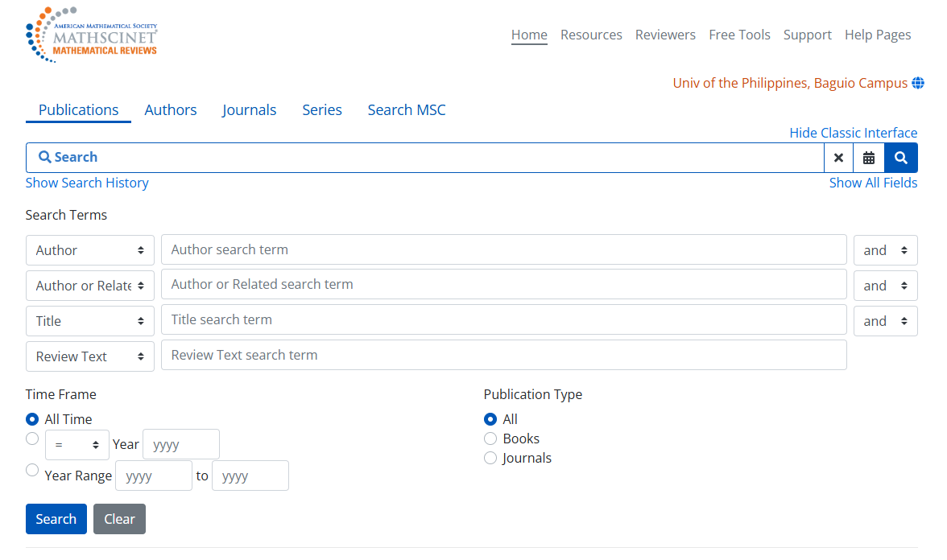Open the Free Tools menu item
The height and width of the screenshot is (560, 947).
pyautogui.click(x=739, y=35)
